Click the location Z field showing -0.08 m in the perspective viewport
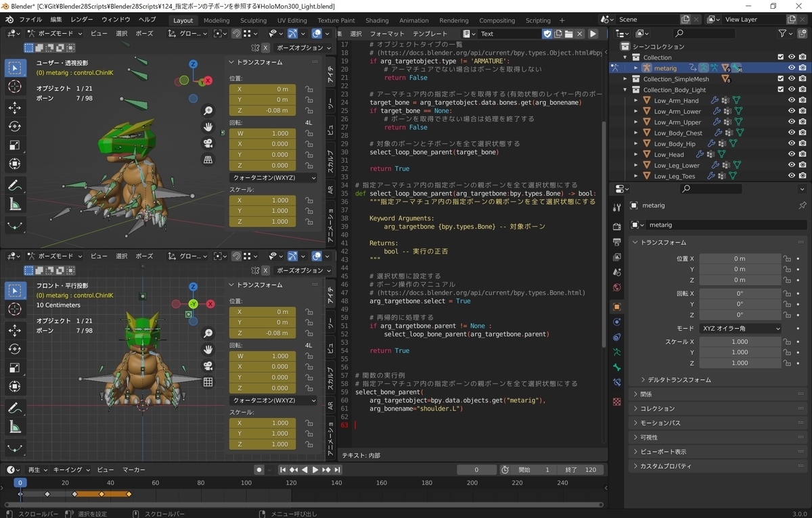The image size is (812, 518). pos(262,110)
